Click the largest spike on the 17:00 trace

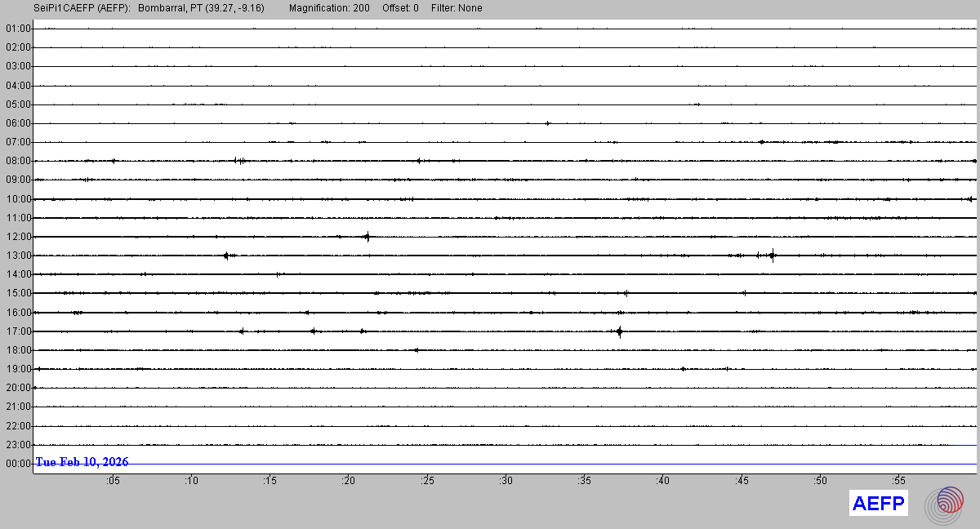click(619, 331)
